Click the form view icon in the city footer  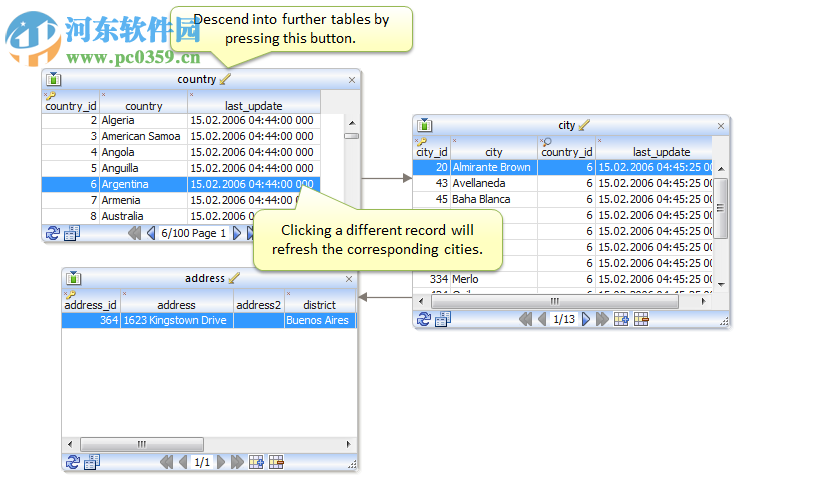[x=443, y=319]
